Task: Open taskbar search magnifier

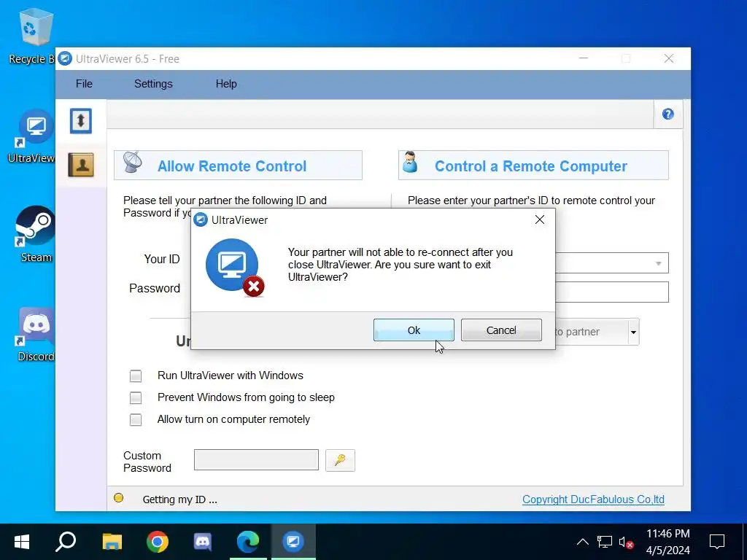Action: pyautogui.click(x=66, y=542)
